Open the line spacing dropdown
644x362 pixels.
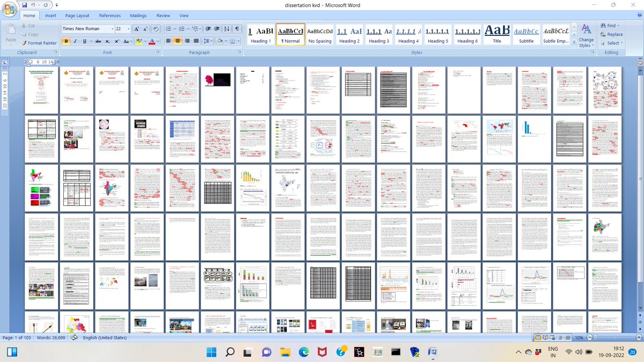click(209, 41)
